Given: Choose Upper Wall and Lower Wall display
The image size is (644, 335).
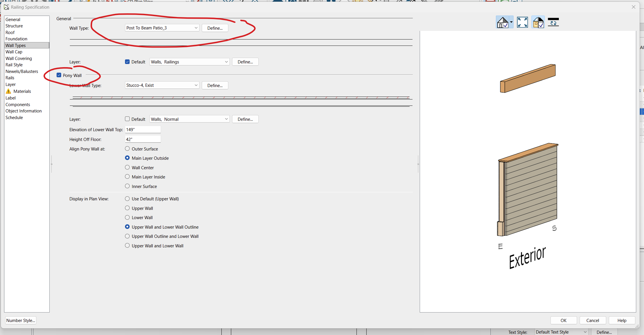Looking at the screenshot, I should (x=127, y=246).
